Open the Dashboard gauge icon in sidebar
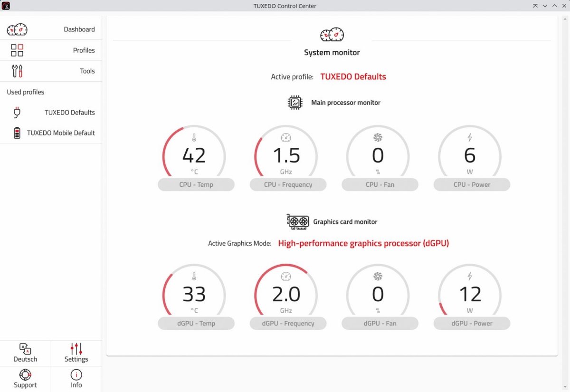570x392 pixels. click(x=17, y=29)
